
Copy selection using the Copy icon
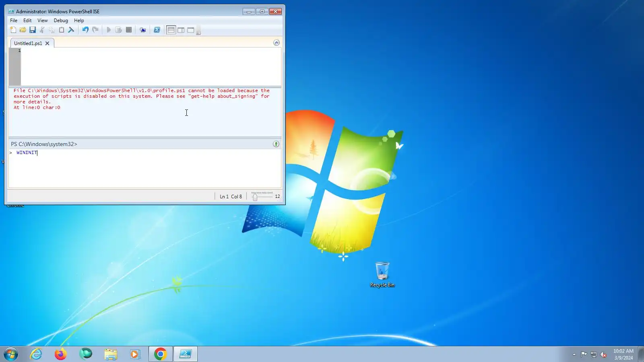click(x=52, y=30)
